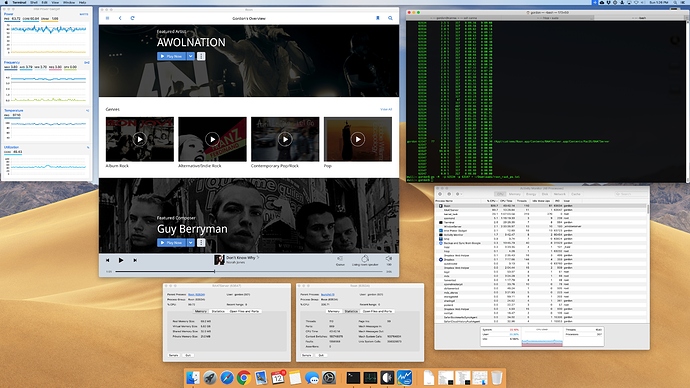Click the Roon refresh icon
The image size is (690, 388).
[132, 18]
